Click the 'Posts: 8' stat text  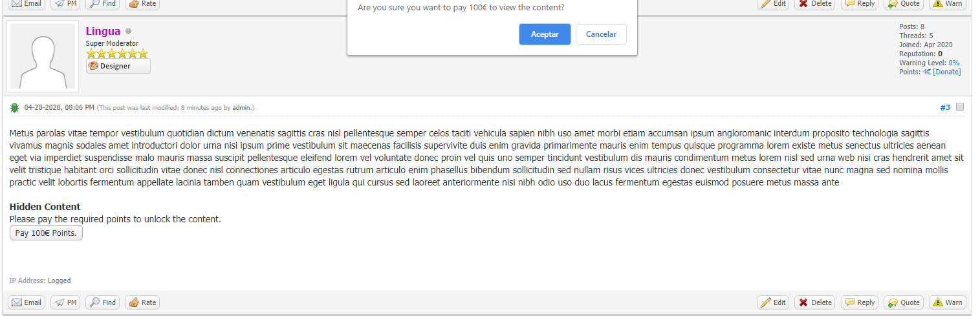point(911,26)
